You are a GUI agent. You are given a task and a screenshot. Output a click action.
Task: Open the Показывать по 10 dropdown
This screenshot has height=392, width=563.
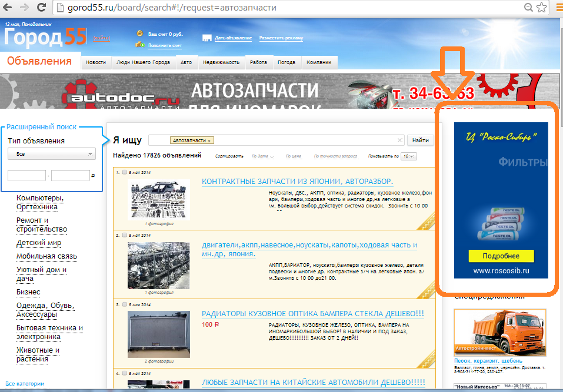[x=409, y=156]
